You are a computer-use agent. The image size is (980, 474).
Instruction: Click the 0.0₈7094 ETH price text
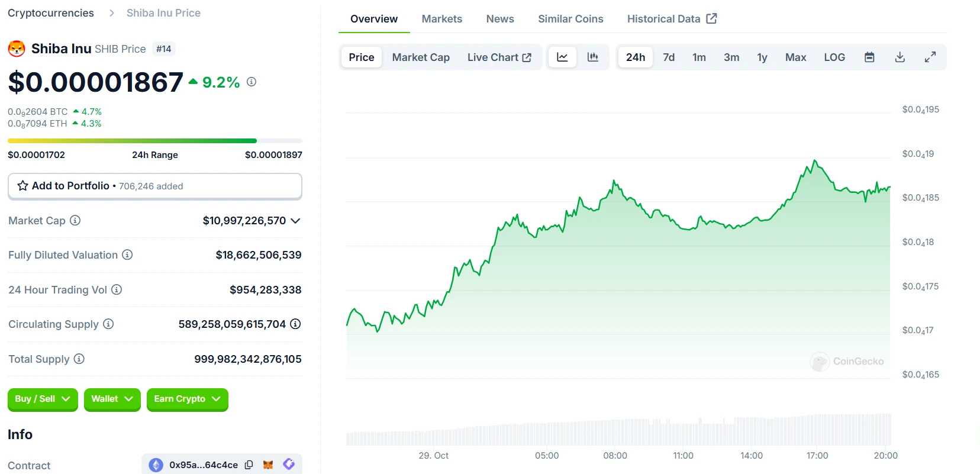(37, 124)
